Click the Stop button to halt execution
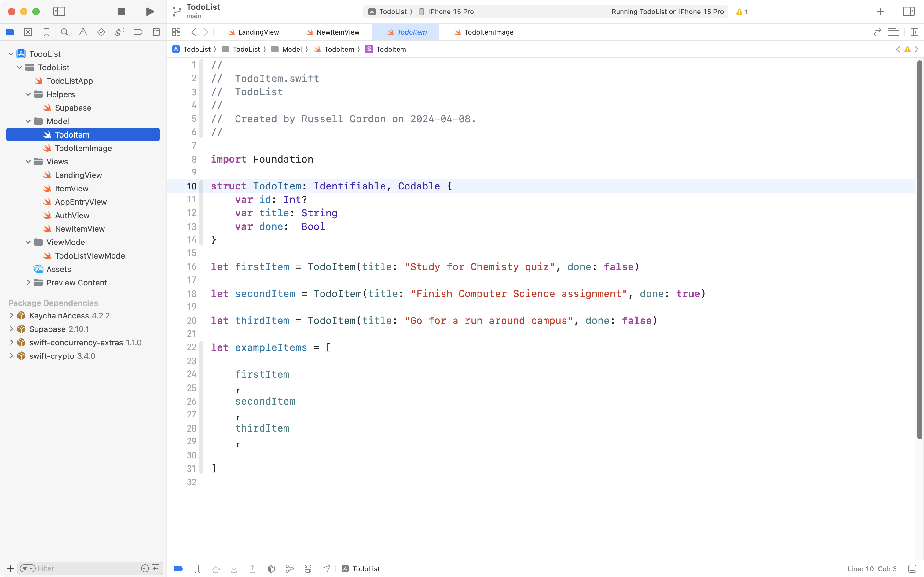924x577 pixels. click(x=121, y=11)
